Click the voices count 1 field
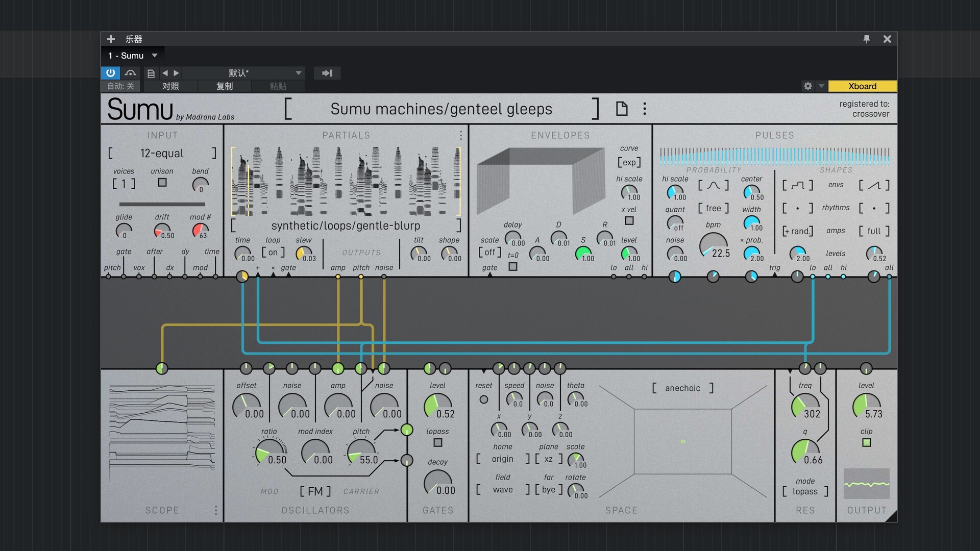 coord(124,184)
